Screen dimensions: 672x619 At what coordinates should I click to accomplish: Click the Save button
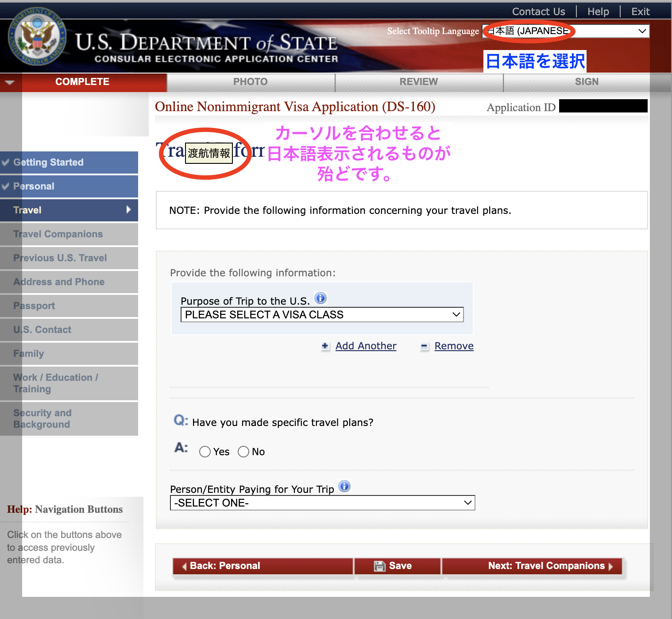[x=398, y=566]
